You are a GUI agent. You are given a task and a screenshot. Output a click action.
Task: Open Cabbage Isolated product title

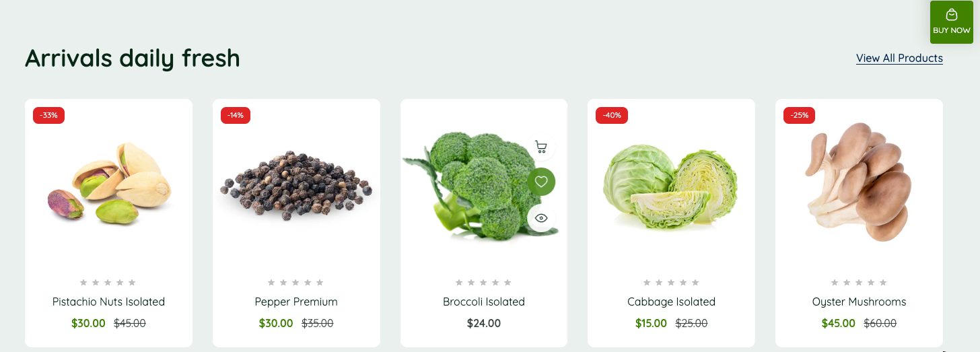click(671, 302)
